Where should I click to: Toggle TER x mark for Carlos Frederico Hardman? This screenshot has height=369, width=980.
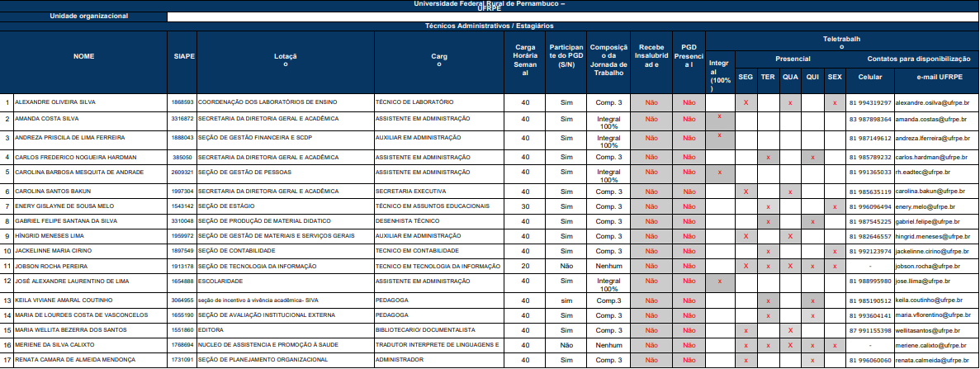click(768, 156)
